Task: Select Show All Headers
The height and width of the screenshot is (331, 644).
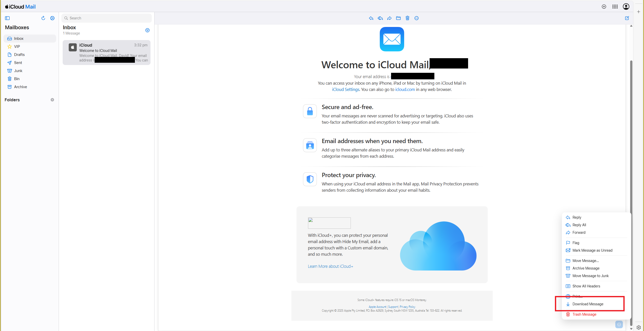Action: (596, 286)
